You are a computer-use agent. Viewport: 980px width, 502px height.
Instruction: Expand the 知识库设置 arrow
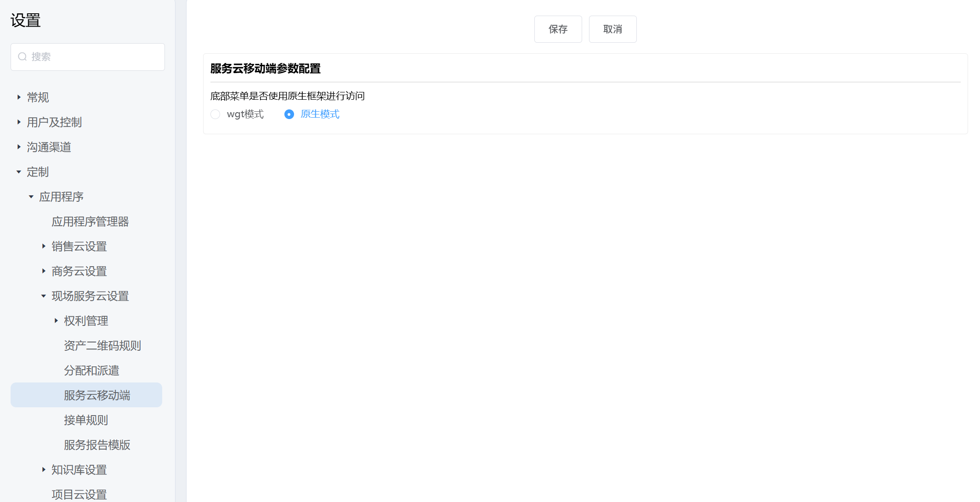tap(44, 469)
